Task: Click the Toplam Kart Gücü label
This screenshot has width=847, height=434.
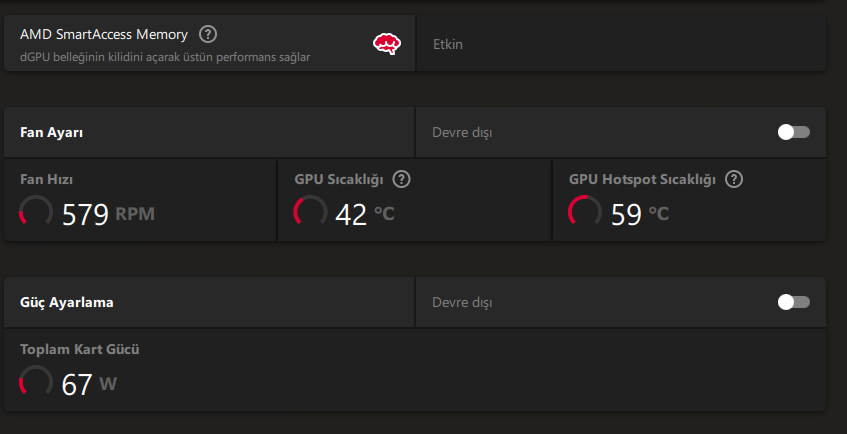Action: (79, 349)
